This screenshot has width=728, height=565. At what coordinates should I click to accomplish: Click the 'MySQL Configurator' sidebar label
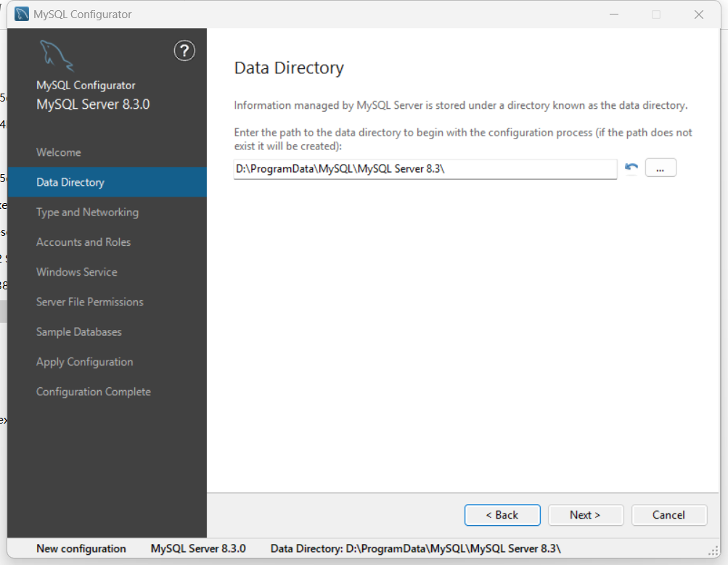click(86, 86)
